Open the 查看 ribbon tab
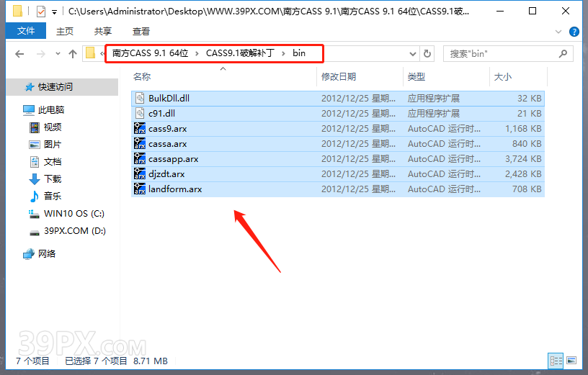 point(141,31)
